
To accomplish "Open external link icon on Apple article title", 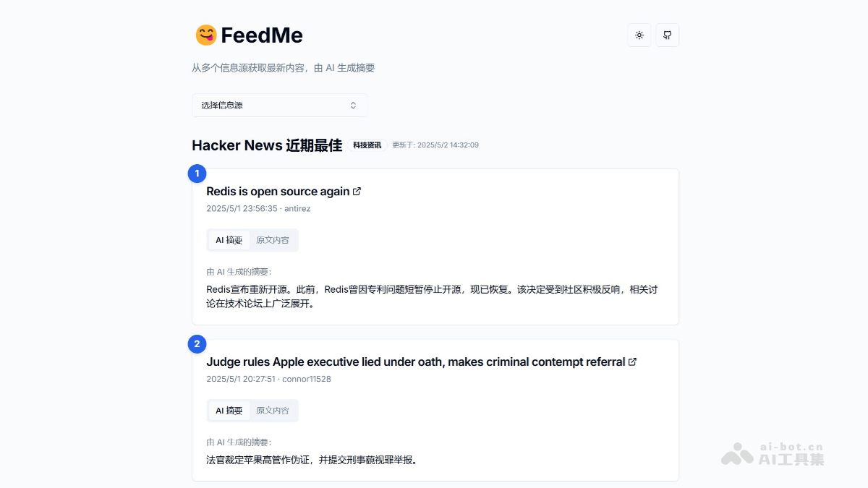I will 633,361.
